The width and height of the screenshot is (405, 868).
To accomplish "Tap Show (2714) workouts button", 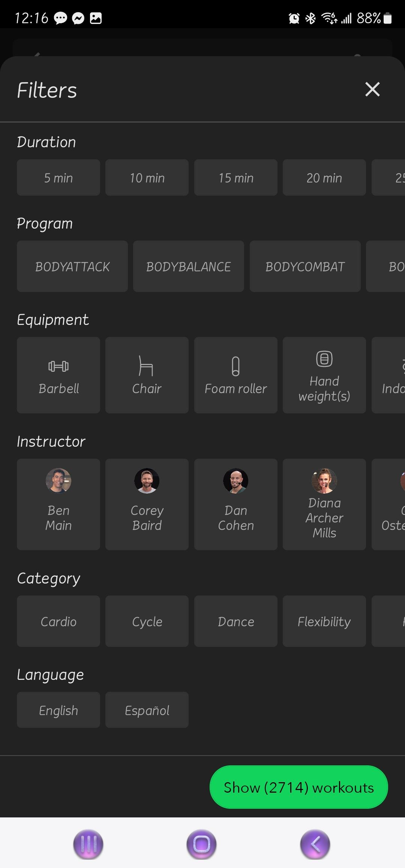I will [x=299, y=787].
